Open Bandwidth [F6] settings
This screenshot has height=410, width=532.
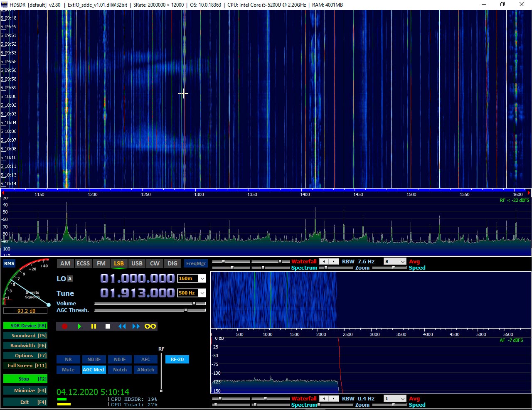click(25, 346)
